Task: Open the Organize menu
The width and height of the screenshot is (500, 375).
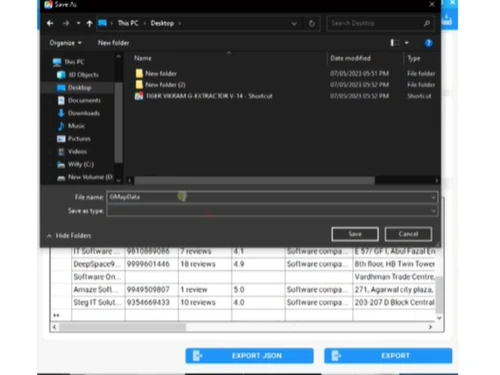Action: click(65, 43)
